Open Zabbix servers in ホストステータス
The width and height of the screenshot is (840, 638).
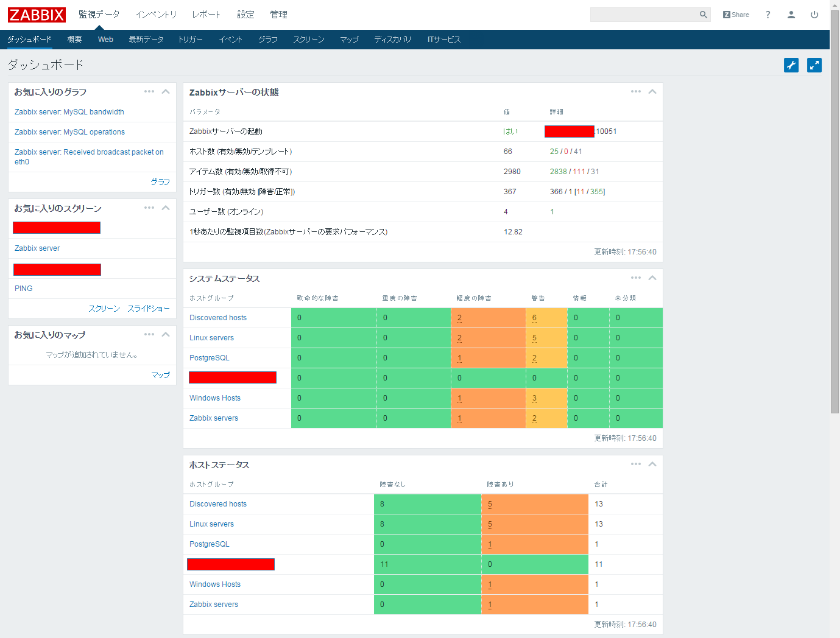pyautogui.click(x=214, y=605)
